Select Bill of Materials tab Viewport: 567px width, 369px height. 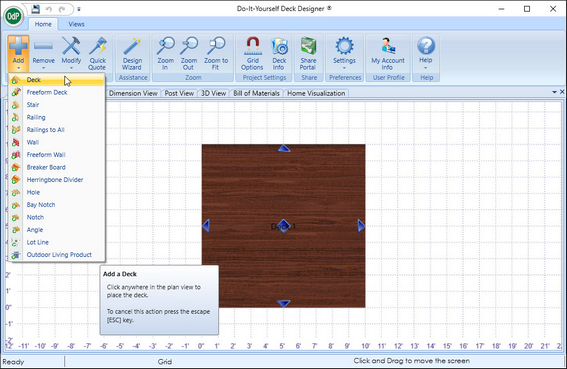point(256,93)
